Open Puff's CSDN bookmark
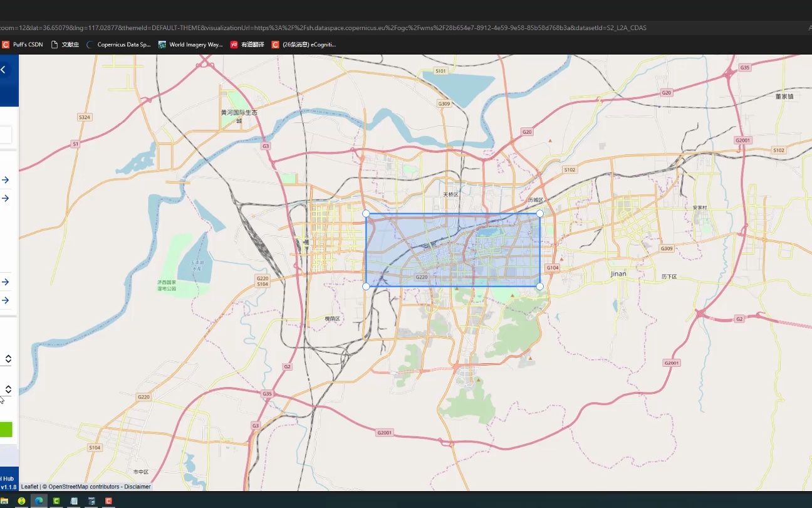The height and width of the screenshot is (508, 812). click(x=23, y=45)
